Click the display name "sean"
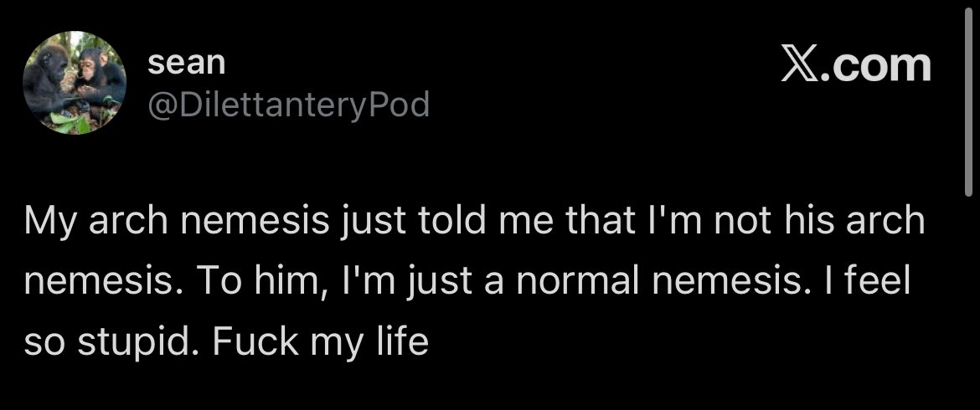The height and width of the screenshot is (410, 980). (x=186, y=63)
